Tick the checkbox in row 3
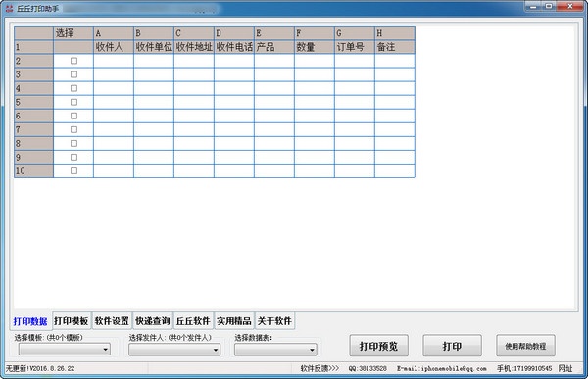The height and width of the screenshot is (379, 588). point(73,74)
